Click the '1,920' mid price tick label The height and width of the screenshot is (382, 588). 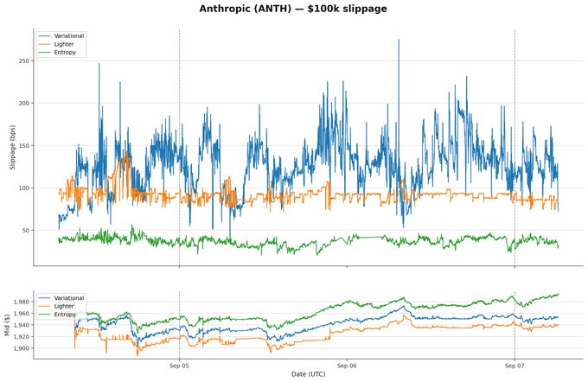(x=22, y=337)
